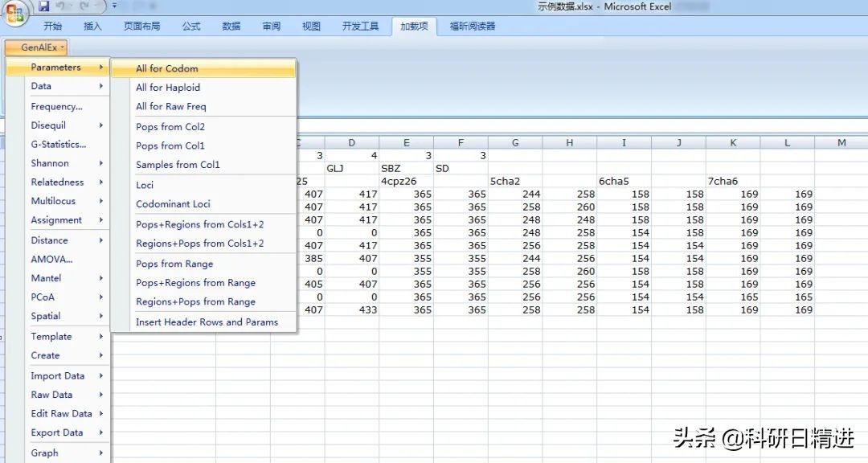868x463 pixels.
Task: Open the Raw Data submenu
Action: pos(58,395)
